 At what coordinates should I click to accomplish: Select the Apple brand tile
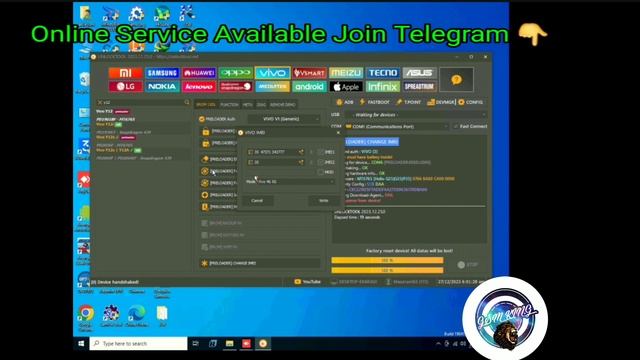[346, 87]
